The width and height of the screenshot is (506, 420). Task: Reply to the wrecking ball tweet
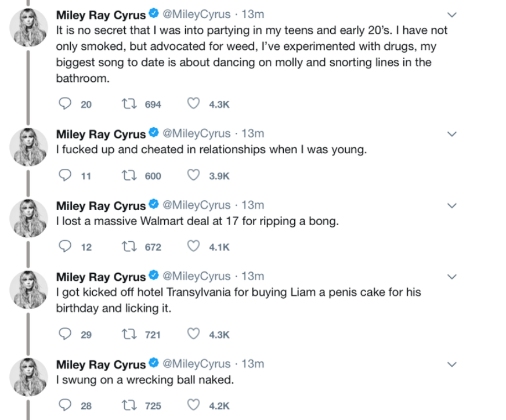pos(66,405)
